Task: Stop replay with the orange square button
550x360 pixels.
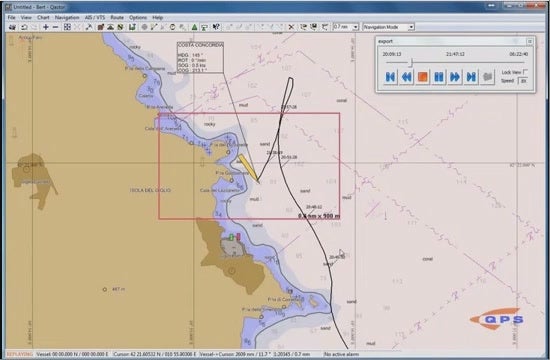Action: click(x=423, y=77)
